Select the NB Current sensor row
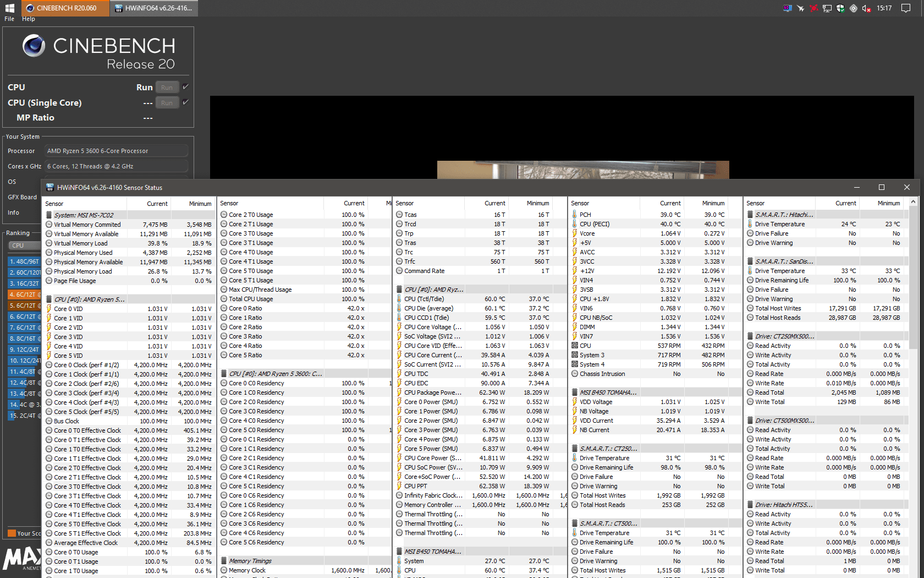This screenshot has width=924, height=578. click(x=655, y=430)
